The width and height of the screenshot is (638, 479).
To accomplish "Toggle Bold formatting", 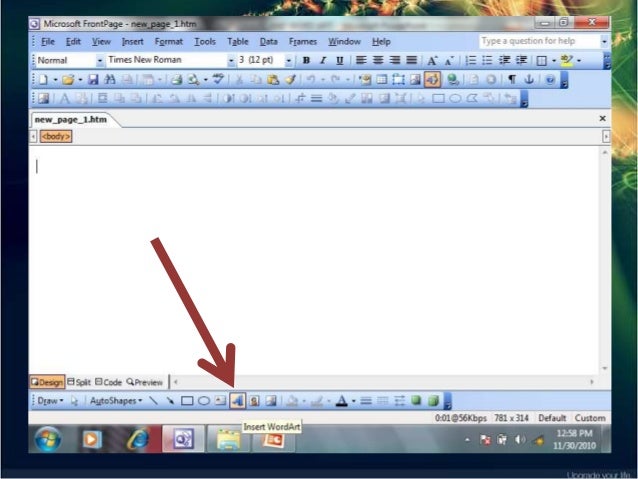I will click(306, 61).
